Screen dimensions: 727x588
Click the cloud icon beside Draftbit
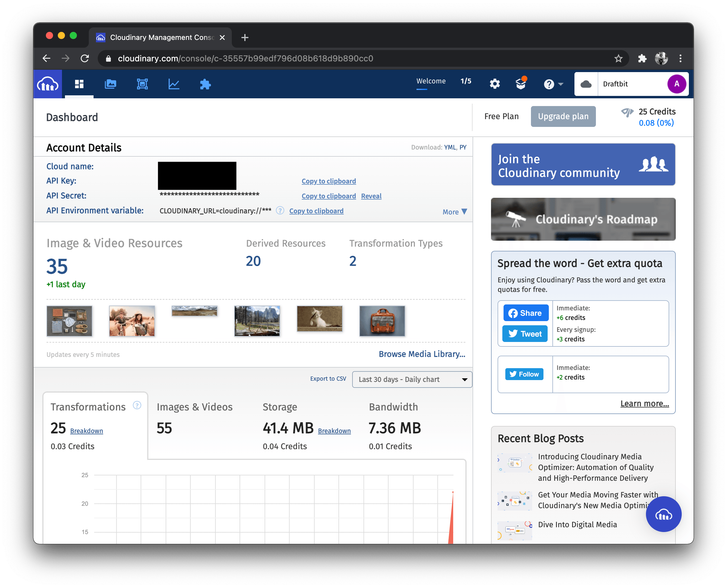point(586,84)
